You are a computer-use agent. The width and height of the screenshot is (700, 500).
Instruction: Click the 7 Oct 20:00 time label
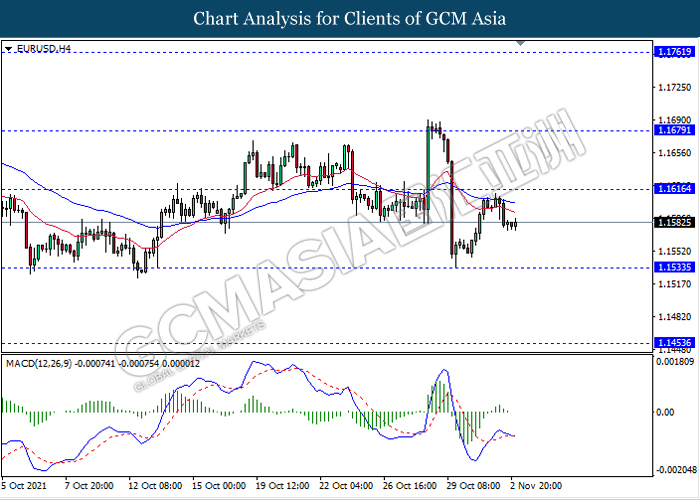click(x=88, y=486)
